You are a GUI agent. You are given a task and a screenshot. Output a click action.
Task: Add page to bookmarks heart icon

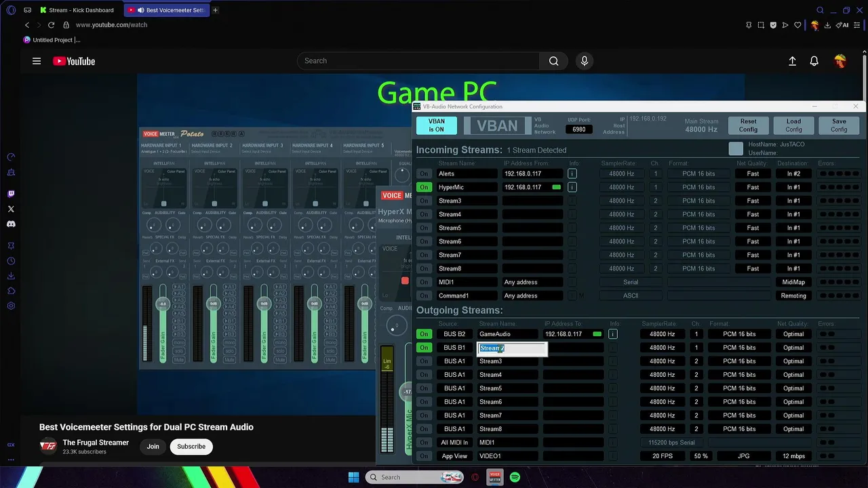point(797,25)
